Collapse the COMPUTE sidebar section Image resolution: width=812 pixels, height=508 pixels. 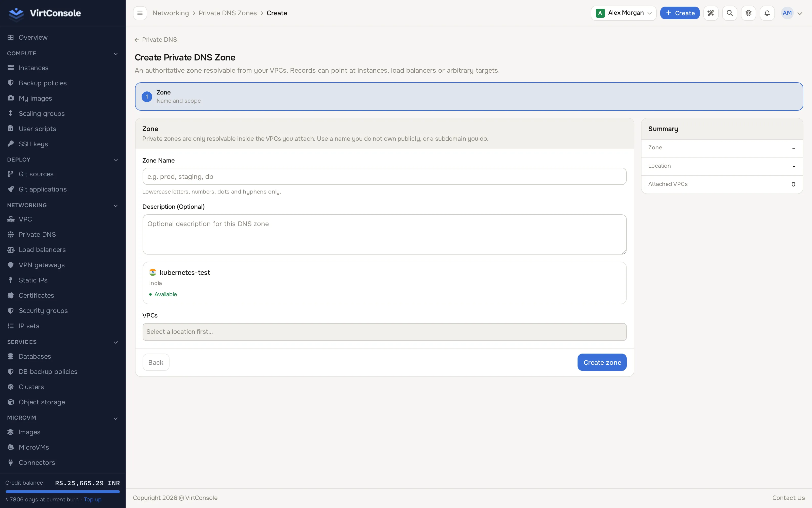(63, 53)
